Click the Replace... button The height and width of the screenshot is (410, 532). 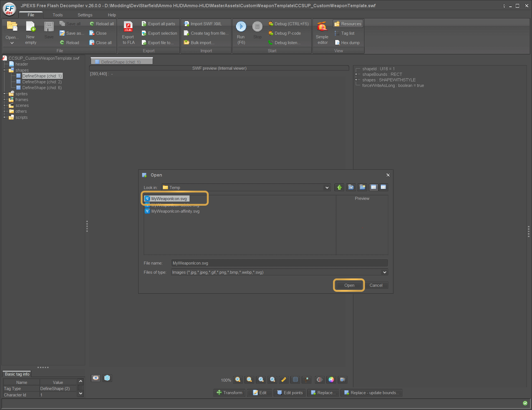point(323,393)
